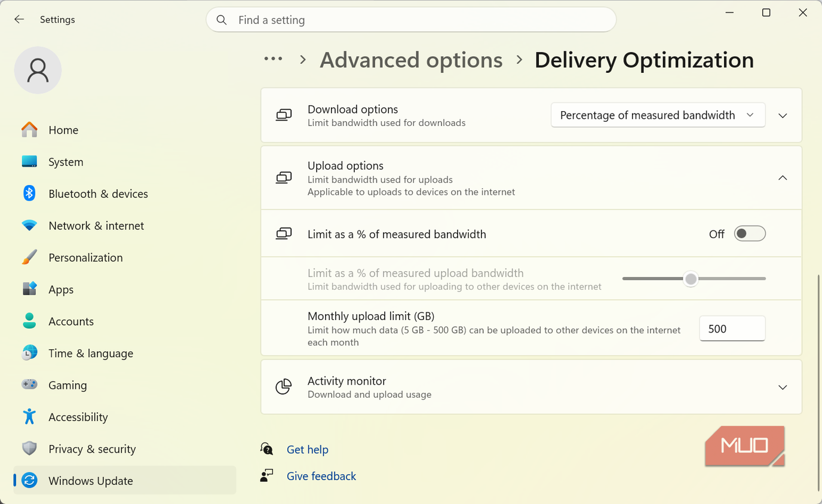Select Accessibility in sidebar

[124, 417]
